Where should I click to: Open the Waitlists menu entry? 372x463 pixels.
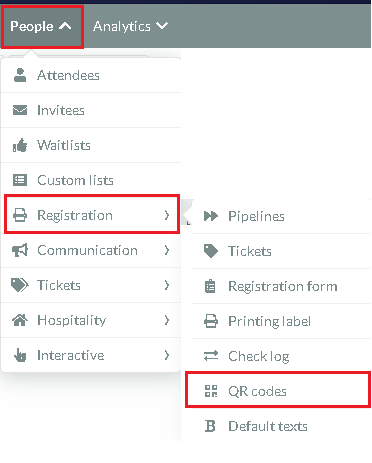tap(91, 145)
